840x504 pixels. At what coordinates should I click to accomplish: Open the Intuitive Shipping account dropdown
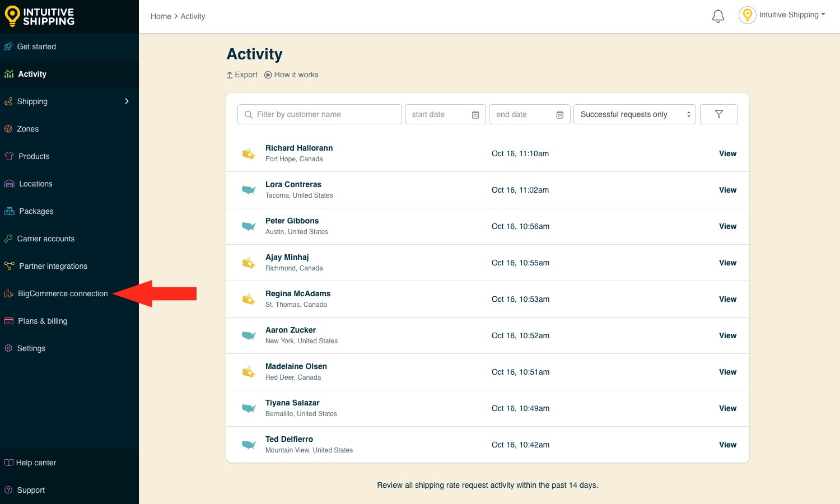[792, 15]
